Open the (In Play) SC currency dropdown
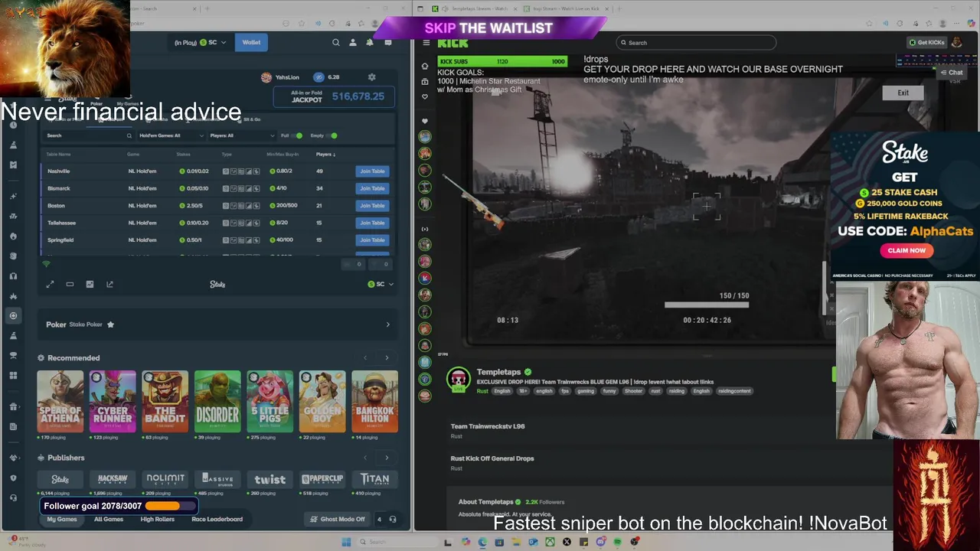Viewport: 980px width, 551px height. coord(201,42)
